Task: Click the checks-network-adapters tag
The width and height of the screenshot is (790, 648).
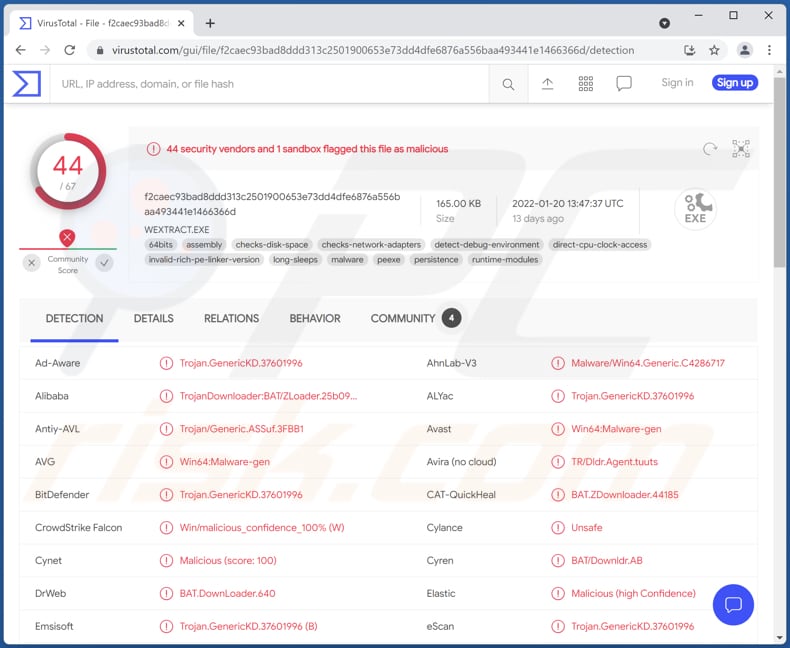Action: (x=371, y=245)
